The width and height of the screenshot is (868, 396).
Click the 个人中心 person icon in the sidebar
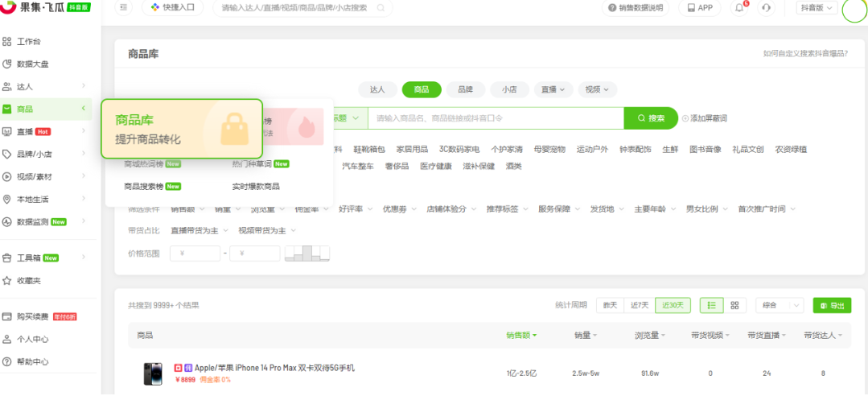[x=6, y=340]
